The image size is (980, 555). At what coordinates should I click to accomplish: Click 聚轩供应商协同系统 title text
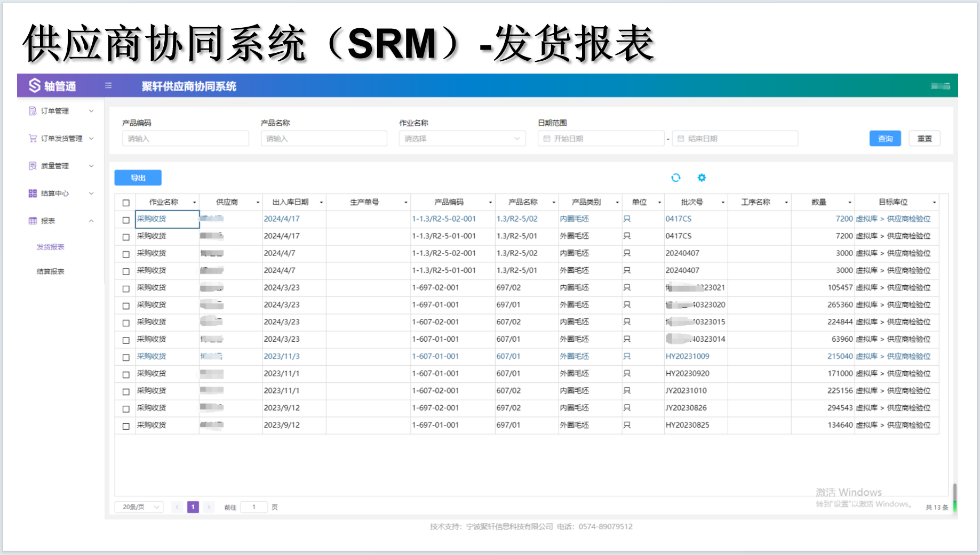(x=189, y=86)
